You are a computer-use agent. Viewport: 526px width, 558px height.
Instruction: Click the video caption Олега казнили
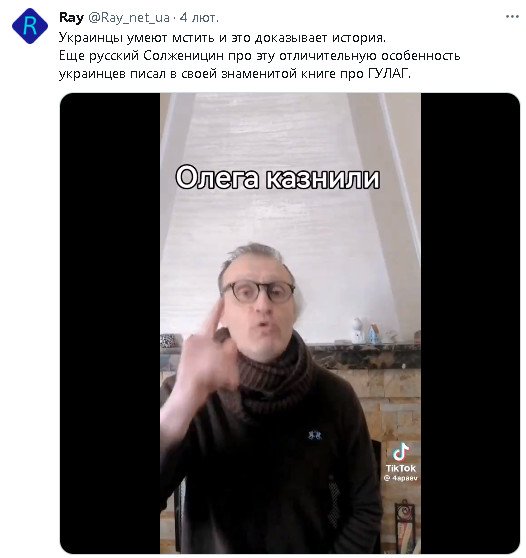pos(278,178)
